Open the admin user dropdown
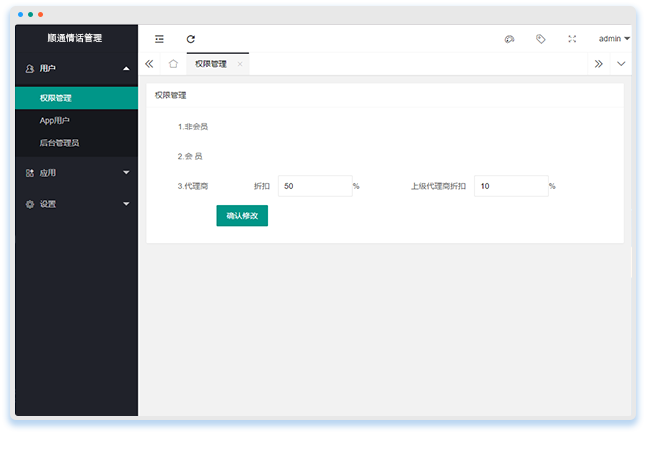This screenshot has width=647, height=464. (x=613, y=39)
